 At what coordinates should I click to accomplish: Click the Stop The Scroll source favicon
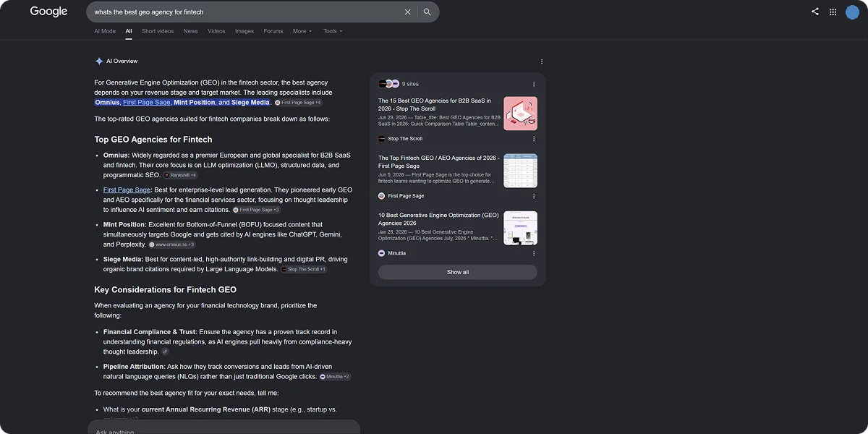[381, 139]
